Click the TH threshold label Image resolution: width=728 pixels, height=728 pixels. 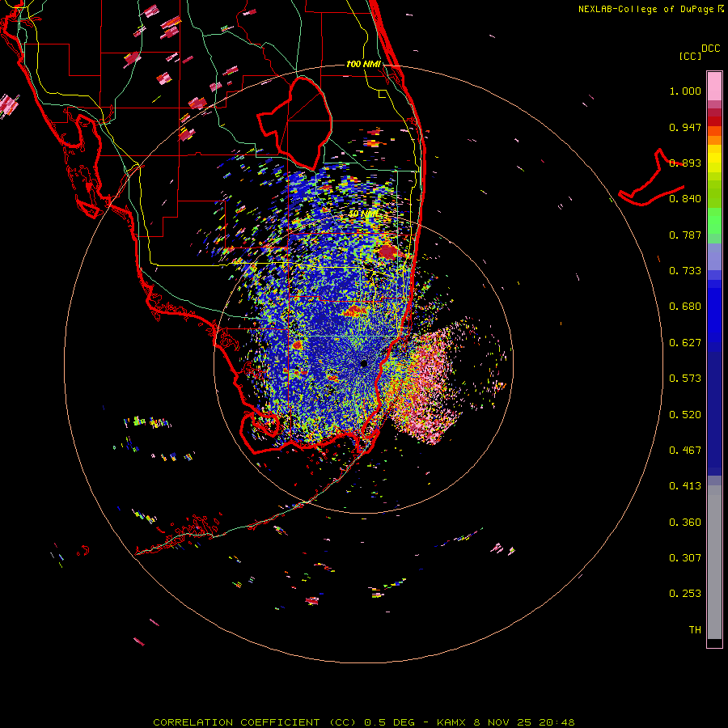(x=695, y=630)
